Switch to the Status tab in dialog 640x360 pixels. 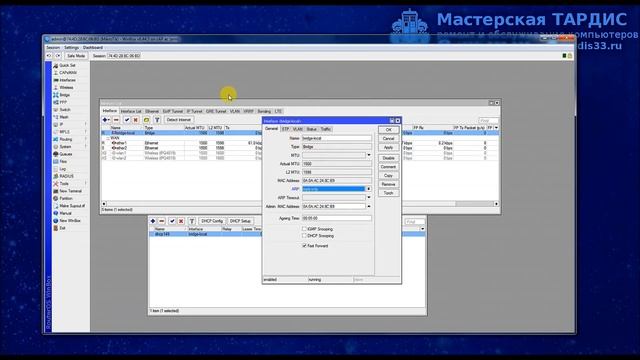pos(311,129)
